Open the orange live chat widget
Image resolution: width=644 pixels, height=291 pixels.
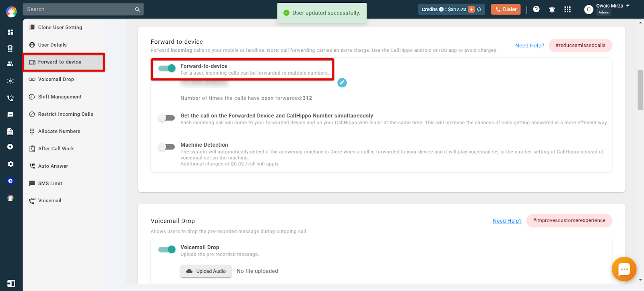tap(624, 269)
